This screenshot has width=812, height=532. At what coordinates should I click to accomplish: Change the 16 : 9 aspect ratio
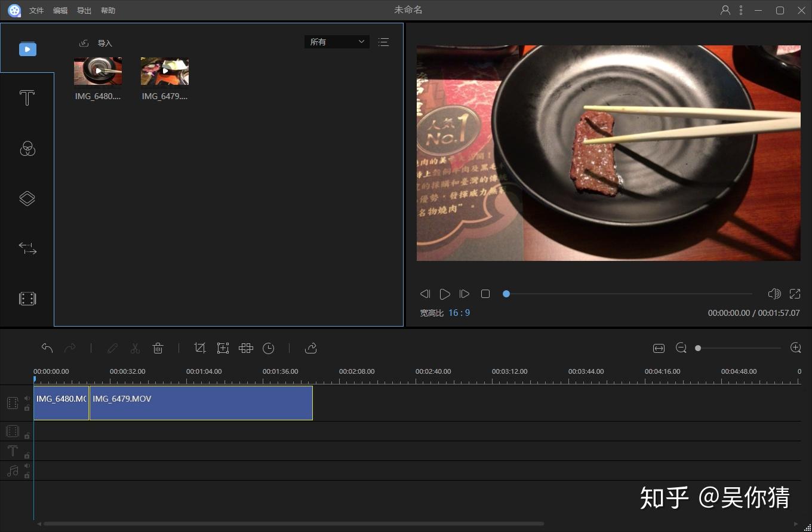click(x=459, y=313)
